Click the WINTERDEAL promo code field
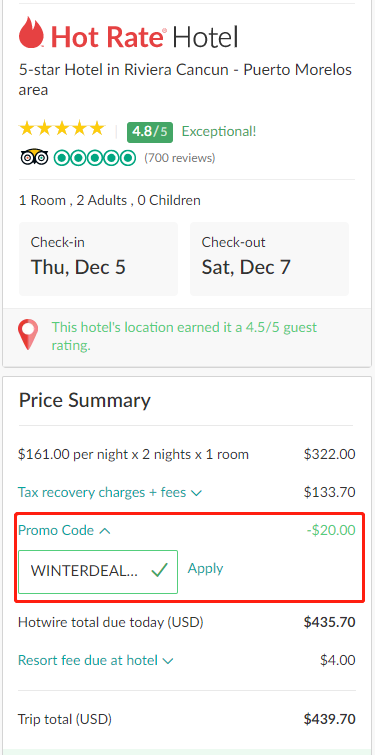Image resolution: width=375 pixels, height=755 pixels. coord(98,572)
